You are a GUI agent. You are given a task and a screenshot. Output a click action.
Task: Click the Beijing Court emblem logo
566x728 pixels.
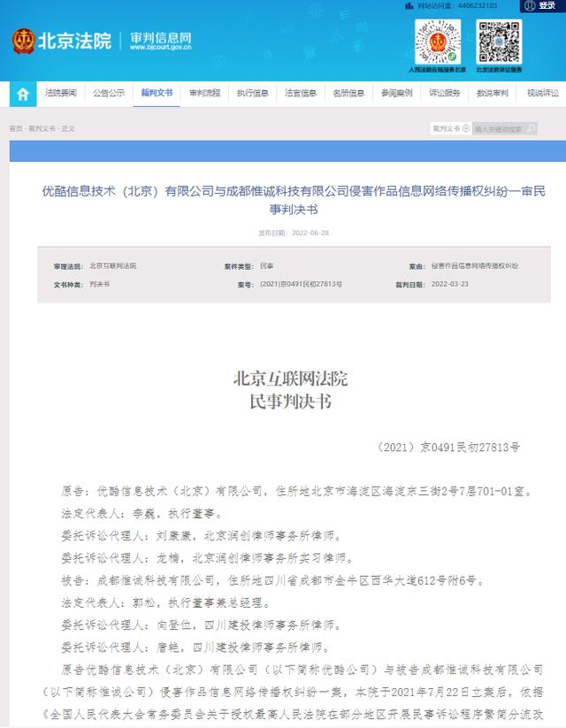[23, 41]
